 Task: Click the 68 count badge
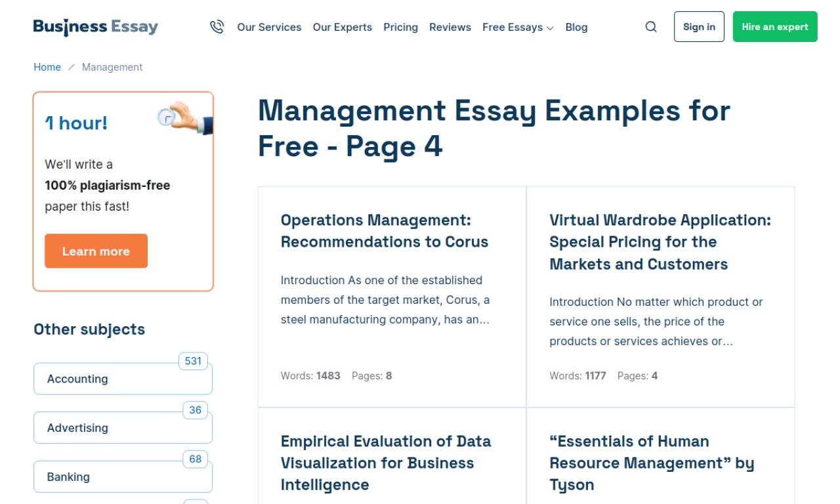point(196,459)
